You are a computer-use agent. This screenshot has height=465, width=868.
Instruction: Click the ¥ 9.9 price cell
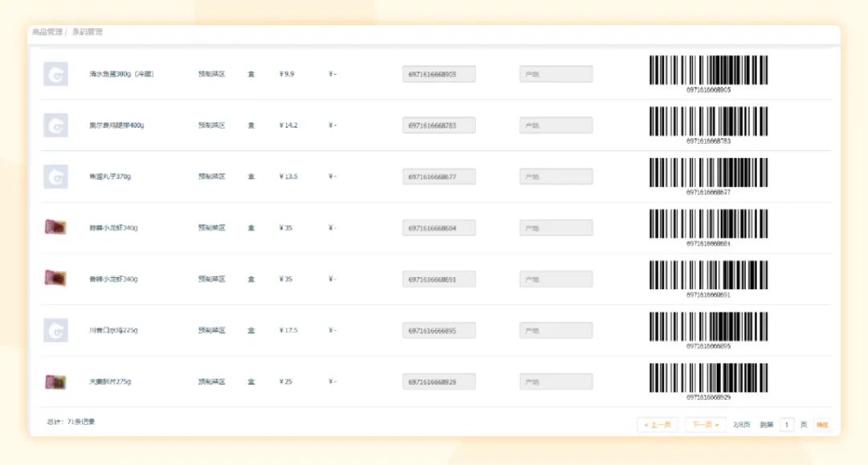(x=287, y=74)
